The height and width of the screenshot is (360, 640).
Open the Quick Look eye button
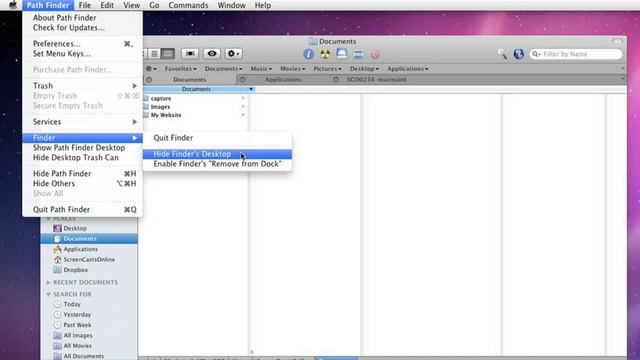click(x=212, y=53)
